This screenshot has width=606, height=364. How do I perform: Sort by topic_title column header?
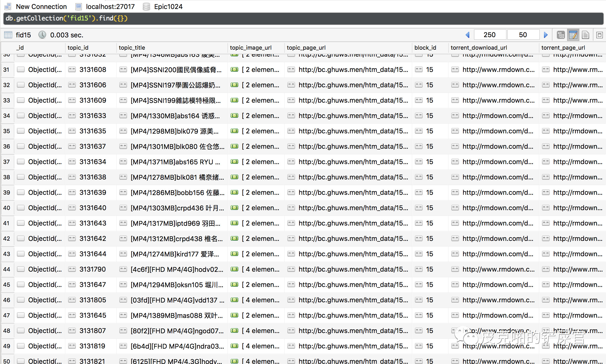pyautogui.click(x=132, y=48)
